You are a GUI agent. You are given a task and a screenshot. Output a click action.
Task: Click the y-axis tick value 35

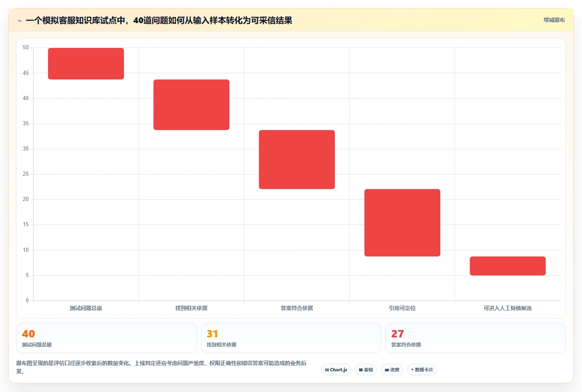tap(26, 123)
